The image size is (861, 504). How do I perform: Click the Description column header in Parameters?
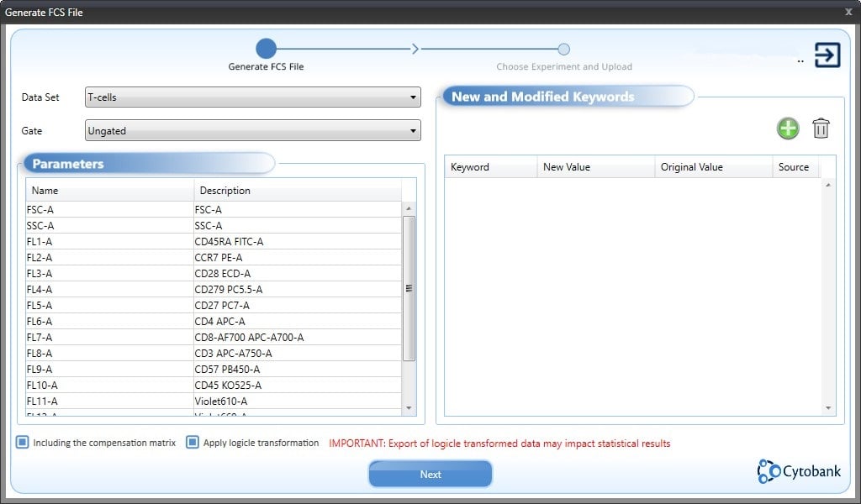click(x=298, y=191)
